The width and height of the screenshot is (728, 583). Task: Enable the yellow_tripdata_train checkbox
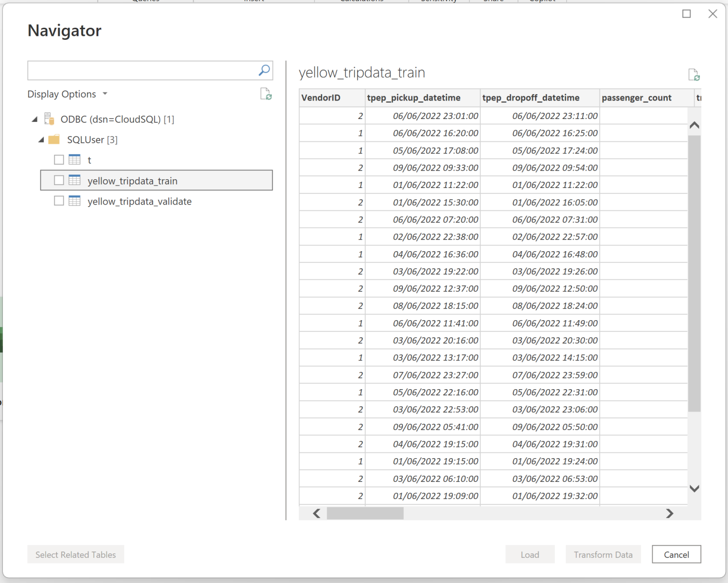(59, 181)
